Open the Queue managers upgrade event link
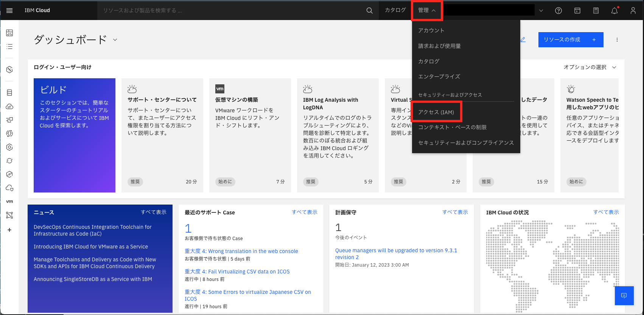This screenshot has width=644, height=315. click(x=396, y=254)
